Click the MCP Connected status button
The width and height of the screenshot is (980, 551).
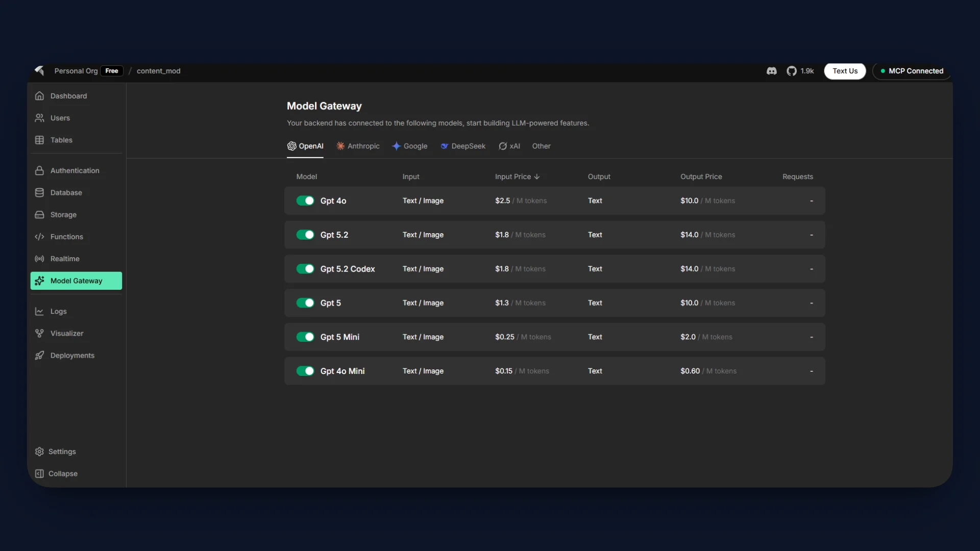[x=912, y=71]
